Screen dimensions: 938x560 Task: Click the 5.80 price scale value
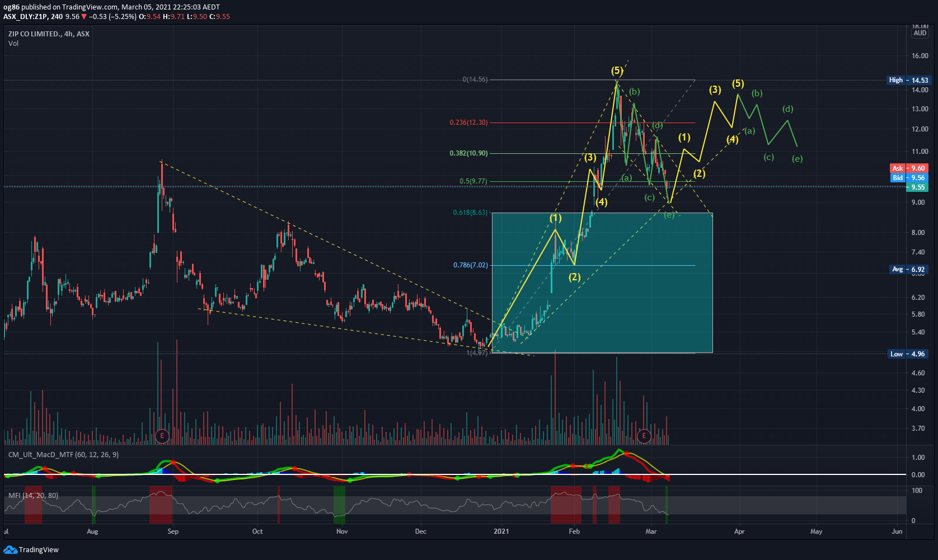[x=918, y=314]
